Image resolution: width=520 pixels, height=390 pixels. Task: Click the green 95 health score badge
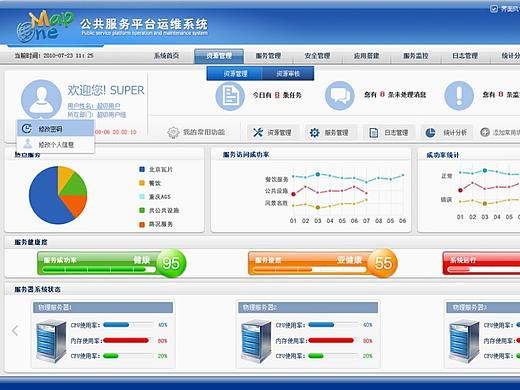point(171,263)
